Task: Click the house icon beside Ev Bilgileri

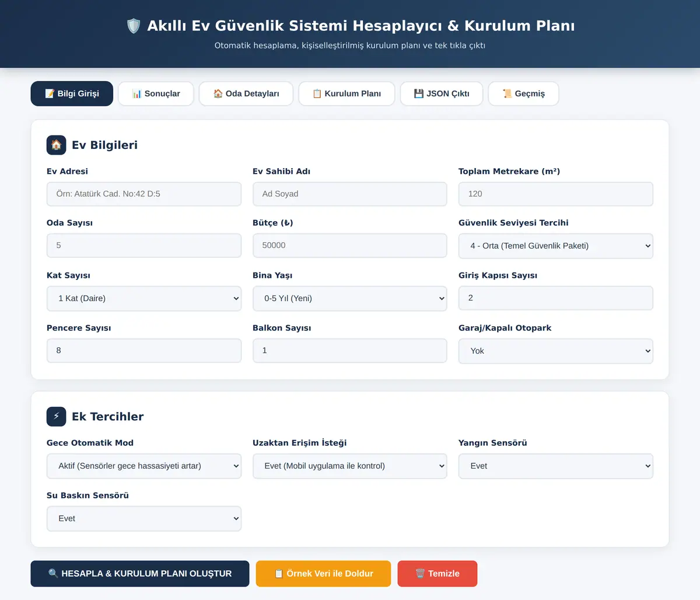Action: (x=57, y=145)
